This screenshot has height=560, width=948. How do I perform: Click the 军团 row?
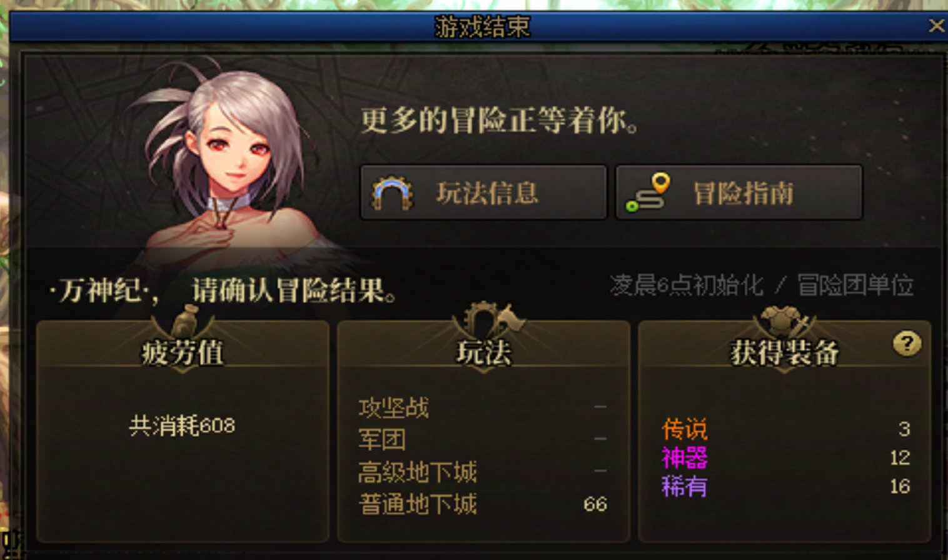click(x=483, y=439)
